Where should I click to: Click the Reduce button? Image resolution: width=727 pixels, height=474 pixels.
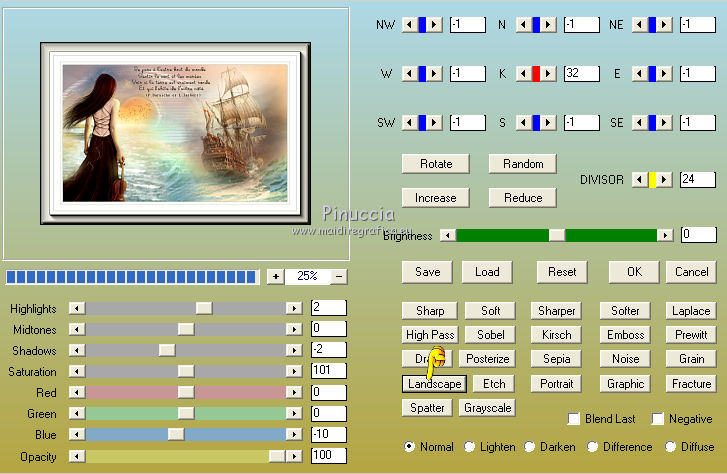[523, 198]
